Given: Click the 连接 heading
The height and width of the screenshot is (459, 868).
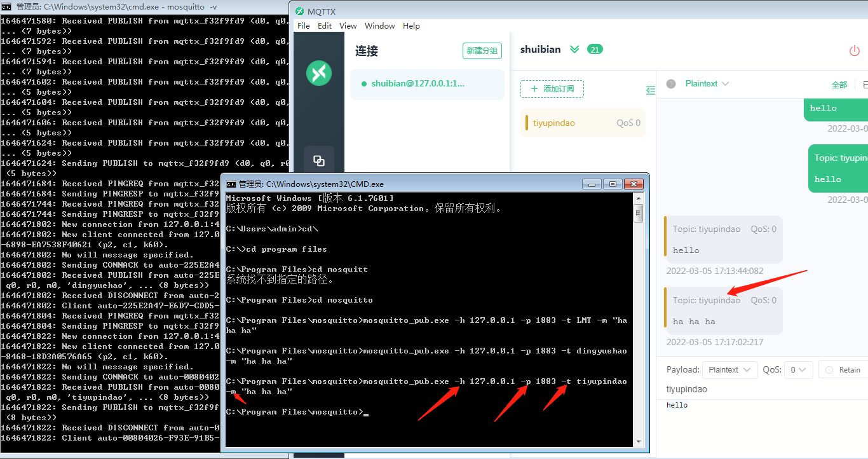Looking at the screenshot, I should coord(367,51).
